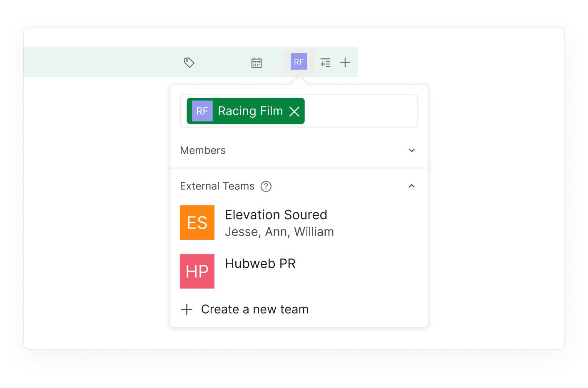Image resolution: width=588 pixels, height=388 pixels.
Task: Click the assignee search input field
Action: [x=299, y=111]
